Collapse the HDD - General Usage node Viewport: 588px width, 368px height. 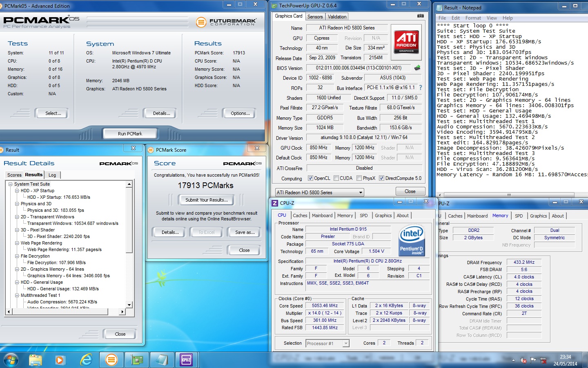[x=17, y=282]
